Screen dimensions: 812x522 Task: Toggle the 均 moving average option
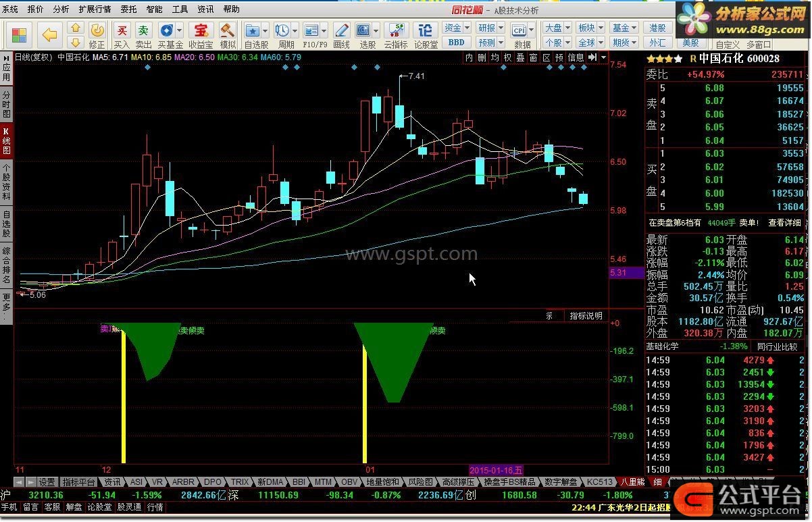495,57
